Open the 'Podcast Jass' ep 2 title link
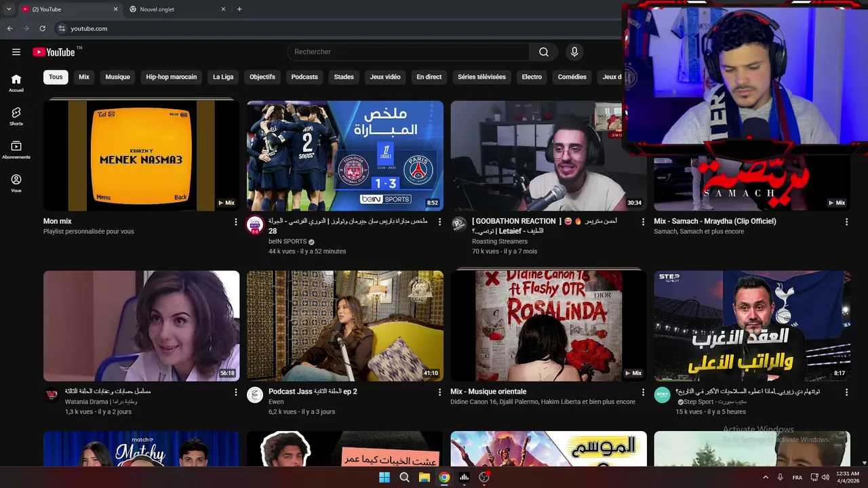The width and height of the screenshot is (868, 488). 313,392
